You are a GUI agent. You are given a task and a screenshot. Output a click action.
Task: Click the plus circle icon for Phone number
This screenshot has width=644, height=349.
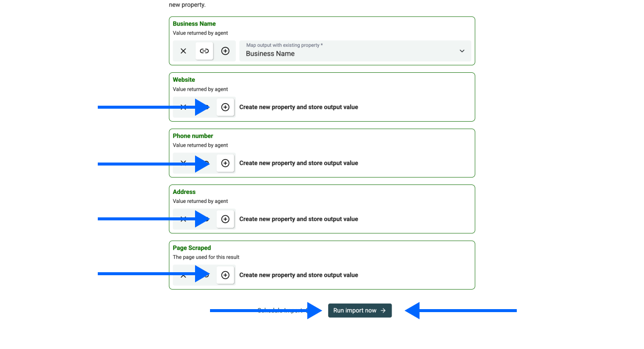(x=225, y=163)
